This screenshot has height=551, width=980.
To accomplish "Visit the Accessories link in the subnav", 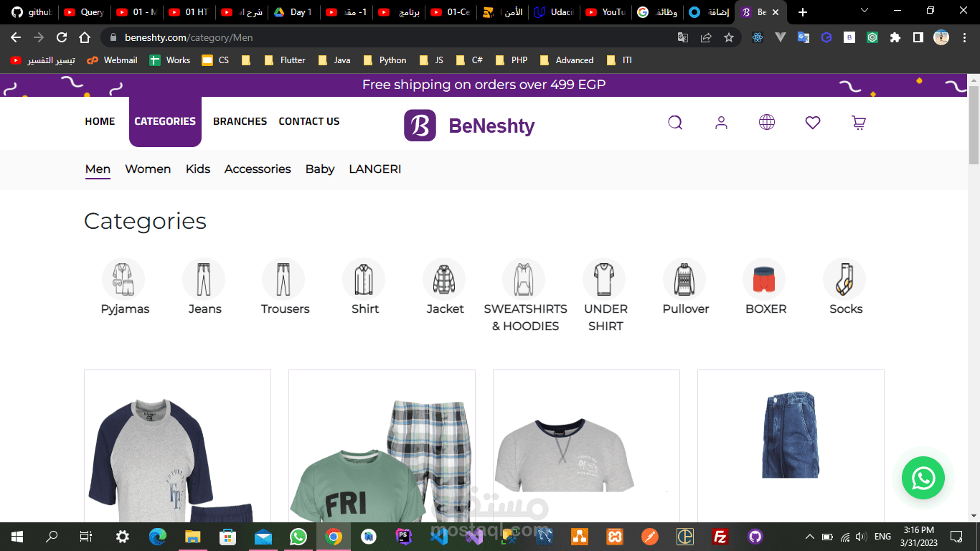I will [258, 169].
